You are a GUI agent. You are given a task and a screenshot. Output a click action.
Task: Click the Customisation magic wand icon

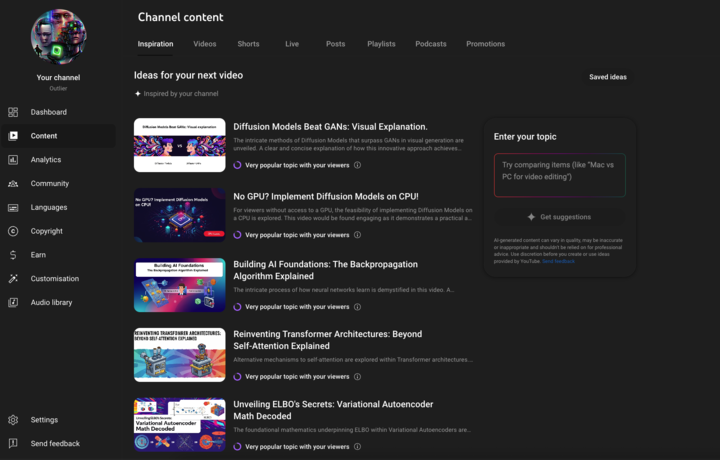click(13, 279)
